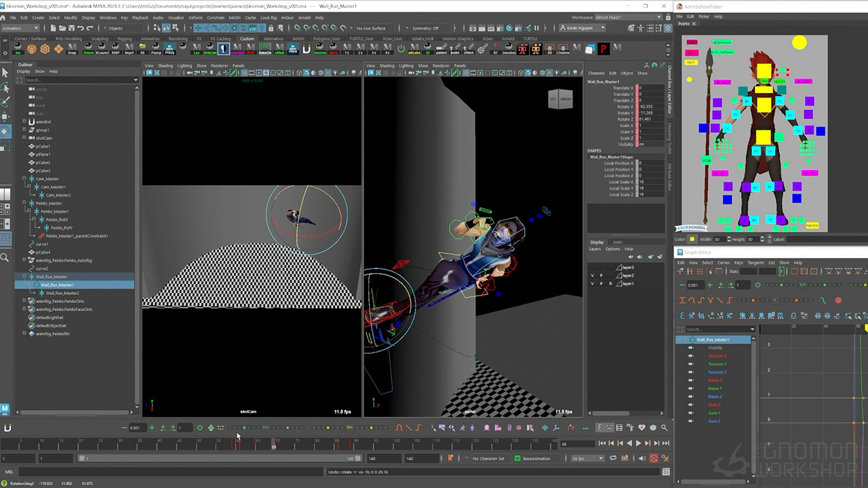The image size is (868, 488).
Task: Select Wall_Run_Master2 in the Outliner
Action: click(62, 293)
